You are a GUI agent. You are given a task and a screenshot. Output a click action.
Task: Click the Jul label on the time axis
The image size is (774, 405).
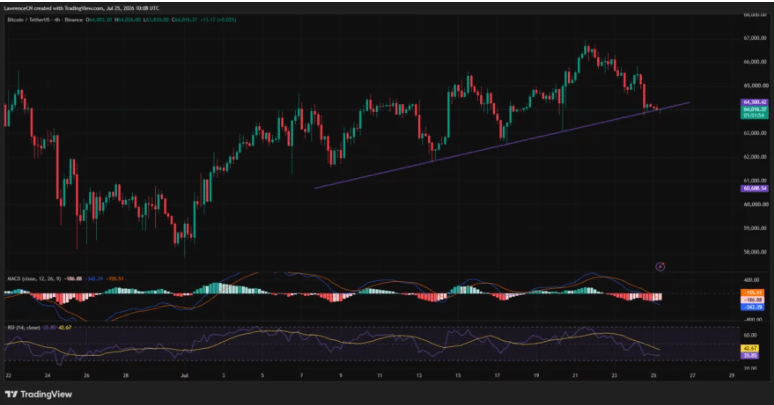[184, 375]
